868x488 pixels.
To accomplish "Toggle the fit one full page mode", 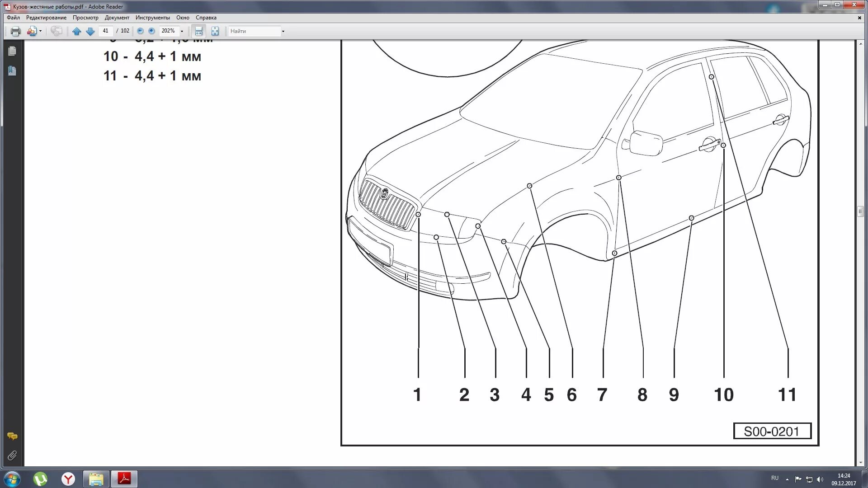I will click(x=215, y=31).
